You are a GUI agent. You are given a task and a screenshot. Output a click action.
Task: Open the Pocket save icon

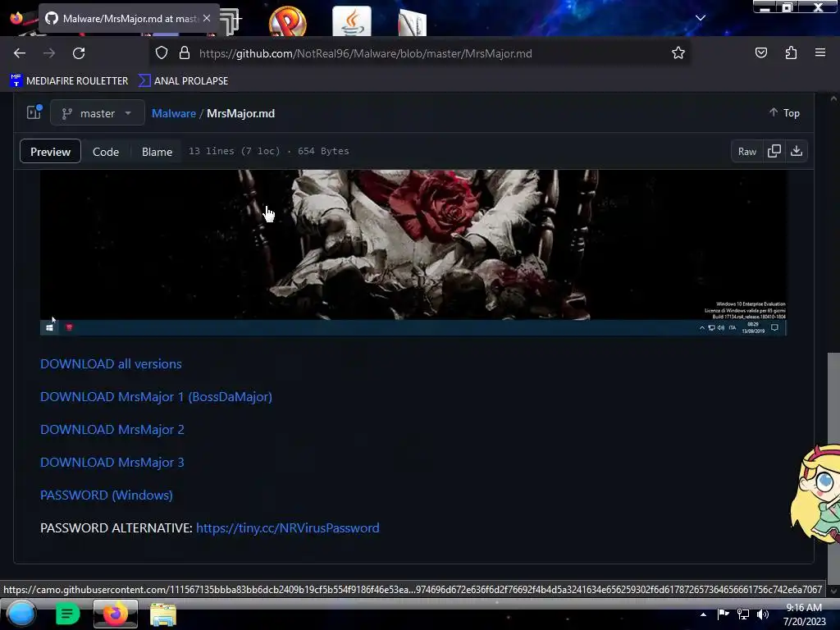760,52
